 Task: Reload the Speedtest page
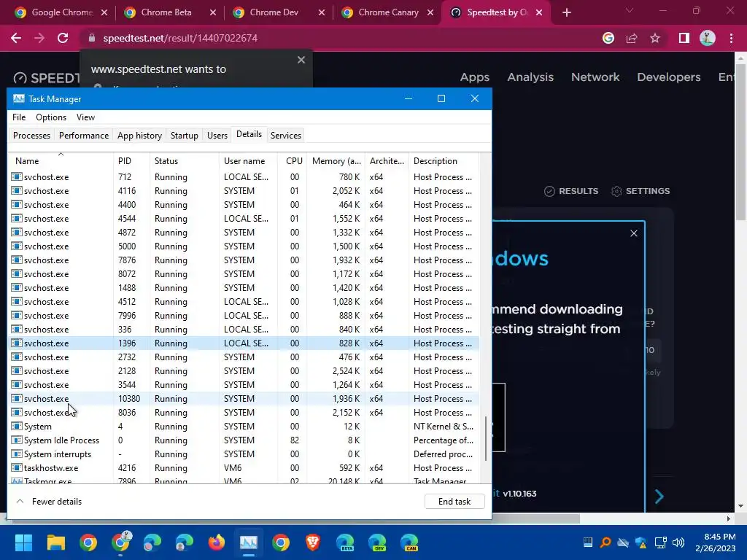click(63, 38)
